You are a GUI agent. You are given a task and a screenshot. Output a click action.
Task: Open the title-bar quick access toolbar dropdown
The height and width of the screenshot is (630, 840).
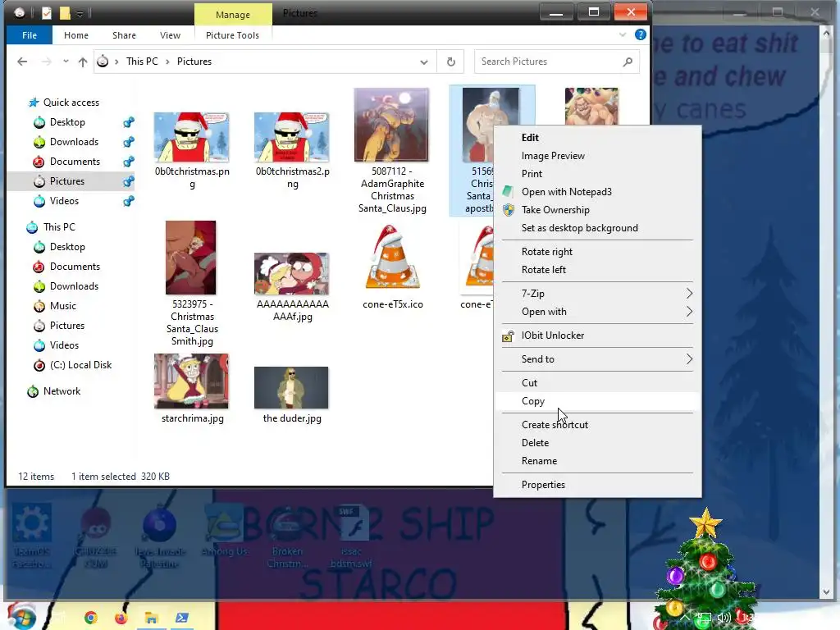[x=80, y=14]
